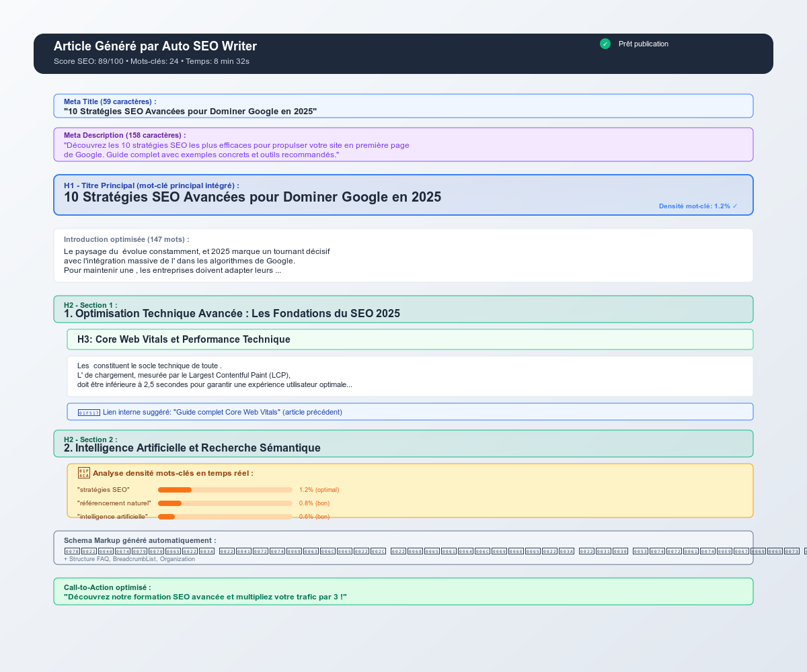
Task: Click the CTA text 'Découvrez notre formation SEO avancée'
Action: [x=205, y=597]
